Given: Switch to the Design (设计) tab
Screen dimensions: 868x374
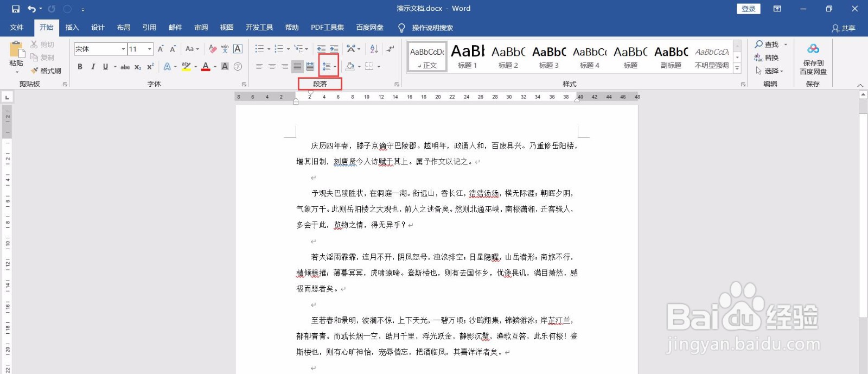Looking at the screenshot, I should [98, 27].
